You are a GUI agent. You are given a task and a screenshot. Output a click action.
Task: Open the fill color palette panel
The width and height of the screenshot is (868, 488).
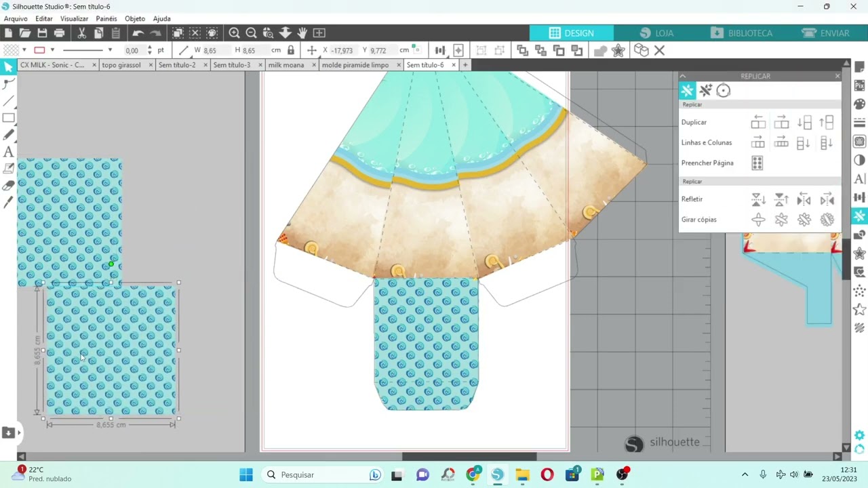859,104
